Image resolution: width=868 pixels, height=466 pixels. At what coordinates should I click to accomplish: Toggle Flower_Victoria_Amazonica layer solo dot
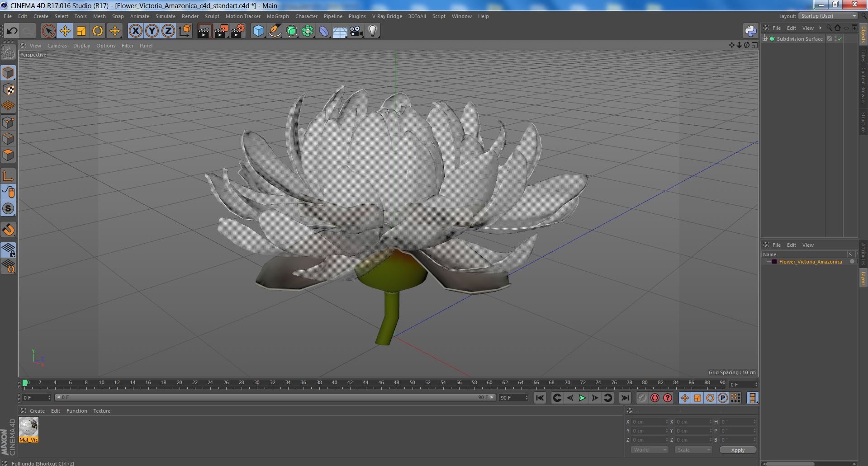pos(852,262)
